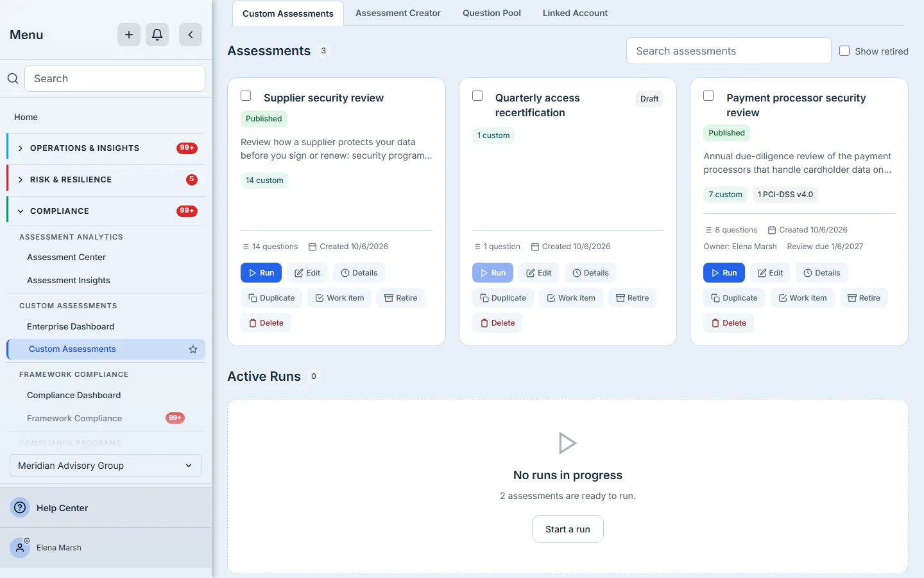The width and height of the screenshot is (924, 578).
Task: Open Details for Quarterly access recertification
Action: (590, 273)
